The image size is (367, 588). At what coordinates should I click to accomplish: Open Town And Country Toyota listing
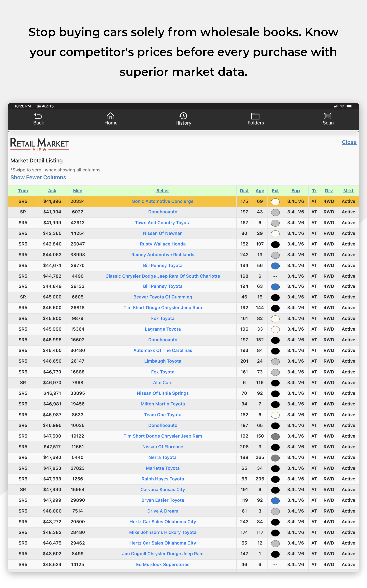(163, 223)
